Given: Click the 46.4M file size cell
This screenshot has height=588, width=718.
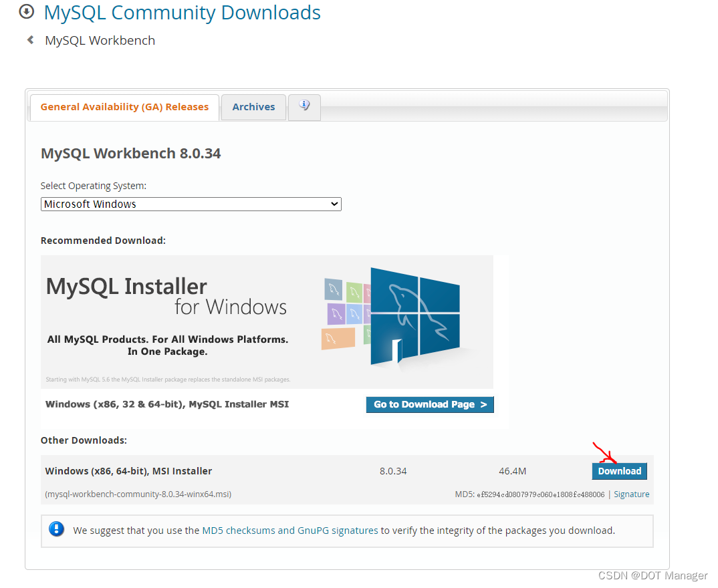Looking at the screenshot, I should point(512,471).
